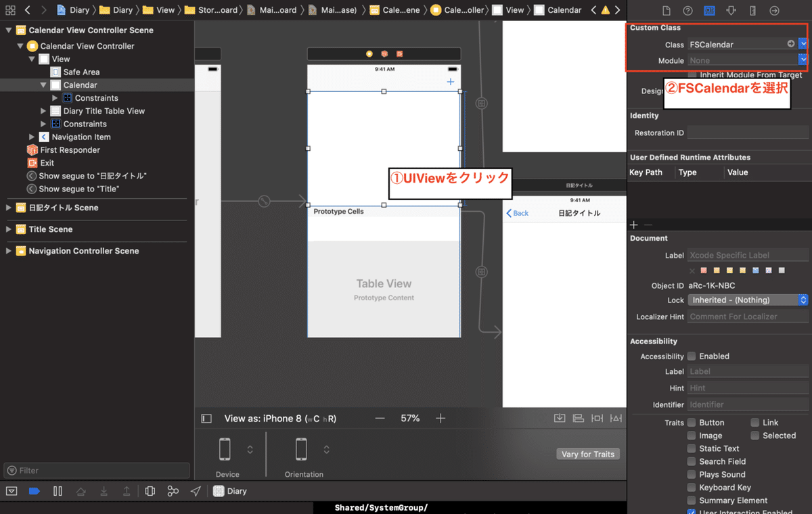Check the Plays Sound trait
Image resolution: width=812 pixels, height=514 pixels.
point(692,474)
